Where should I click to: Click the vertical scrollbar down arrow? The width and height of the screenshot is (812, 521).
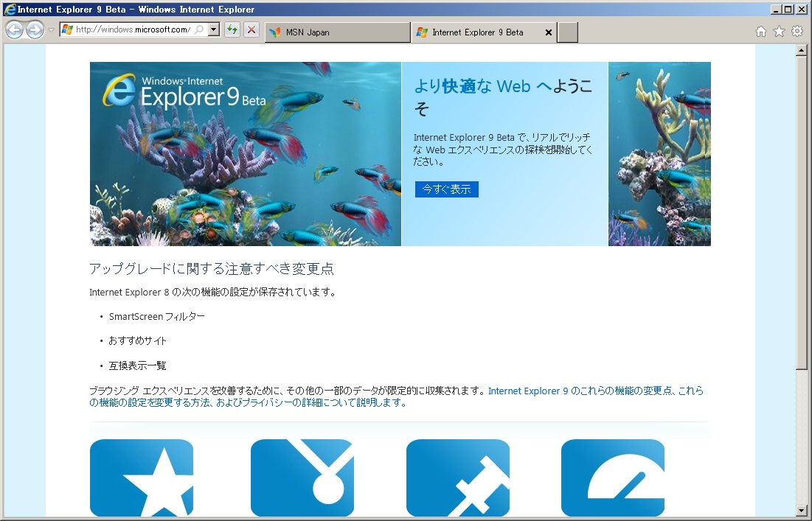coord(801,511)
